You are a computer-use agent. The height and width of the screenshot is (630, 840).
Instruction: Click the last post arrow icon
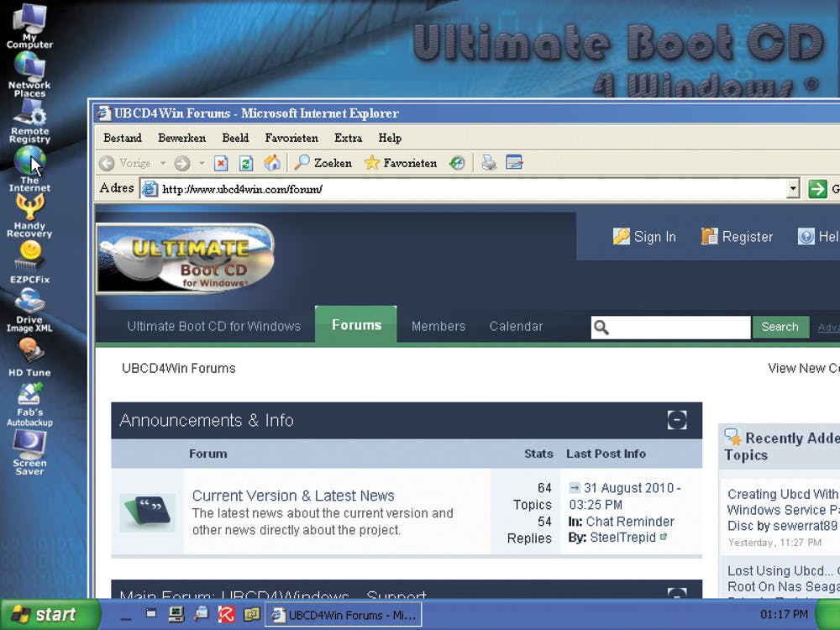[575, 487]
